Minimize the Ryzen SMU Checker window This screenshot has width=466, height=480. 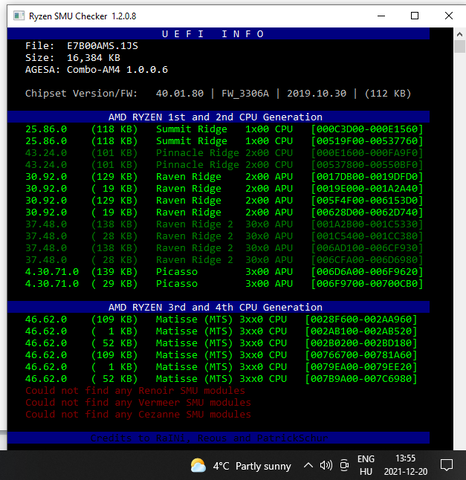(x=381, y=16)
